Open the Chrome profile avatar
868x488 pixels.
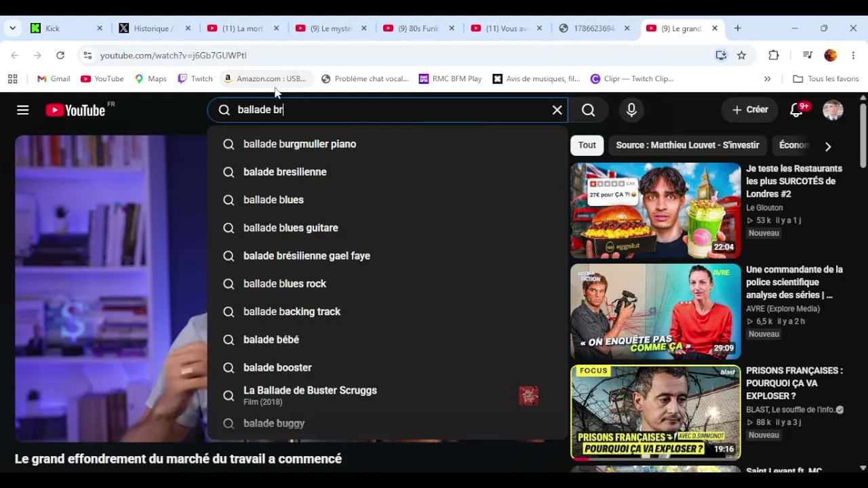click(x=831, y=56)
